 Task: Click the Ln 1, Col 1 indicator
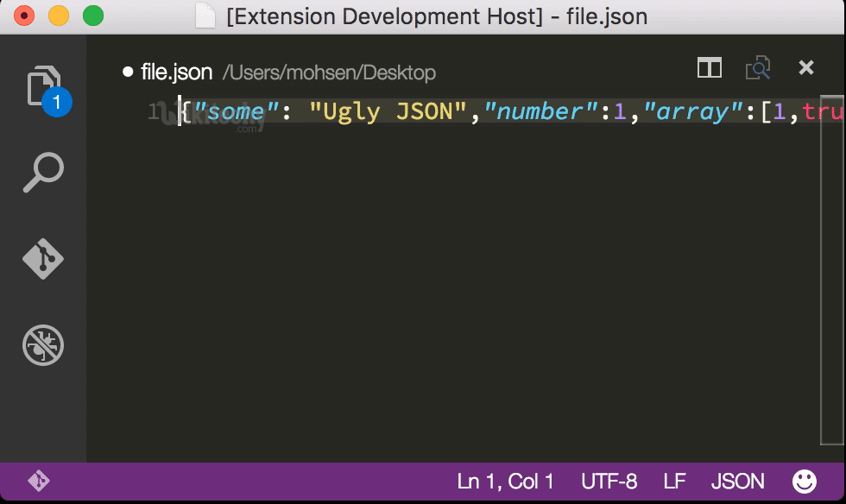pyautogui.click(x=505, y=481)
